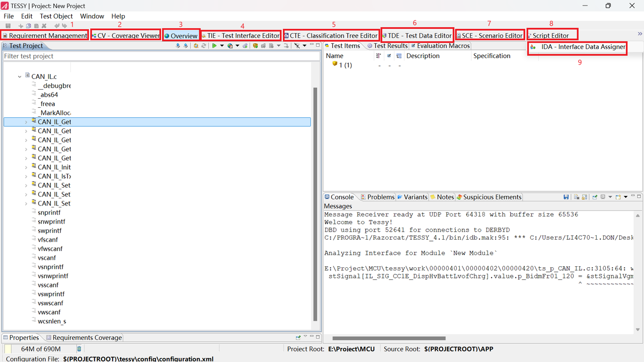
Task: Toggle the Pin Console icon
Action: click(x=595, y=197)
